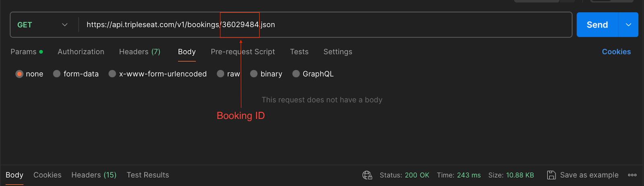Click the network globe lock icon

(367, 175)
